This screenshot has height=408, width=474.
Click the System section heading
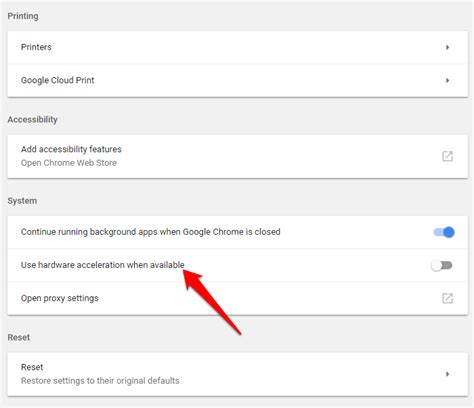click(x=22, y=201)
